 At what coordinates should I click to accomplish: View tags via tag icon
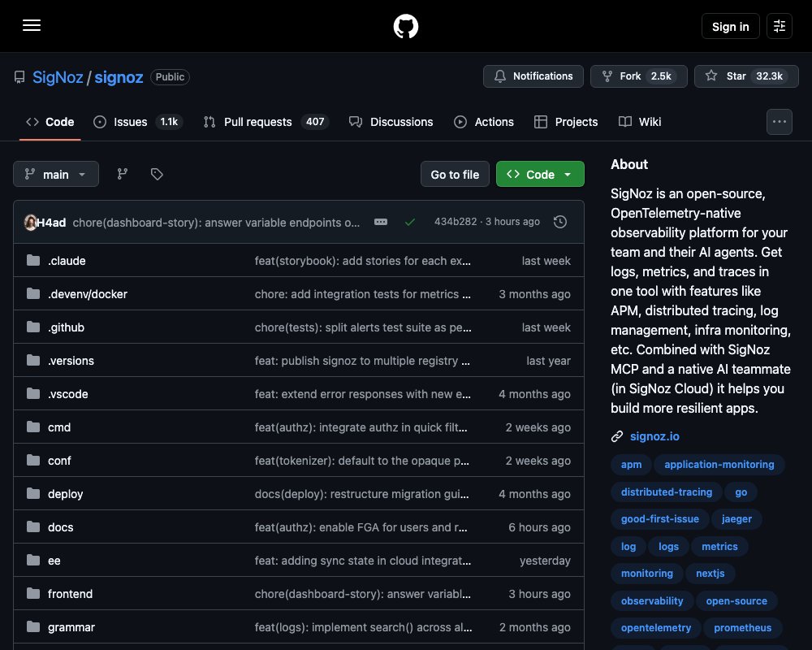click(x=157, y=174)
